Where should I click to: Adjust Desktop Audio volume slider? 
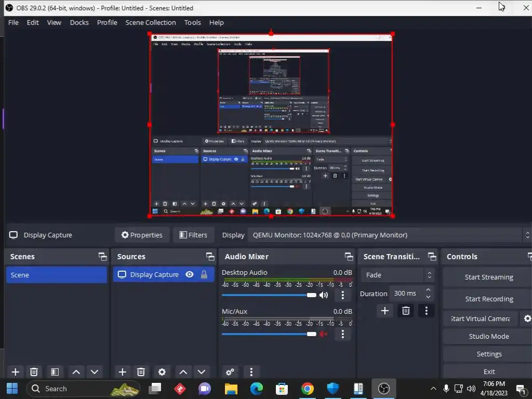[269, 295]
